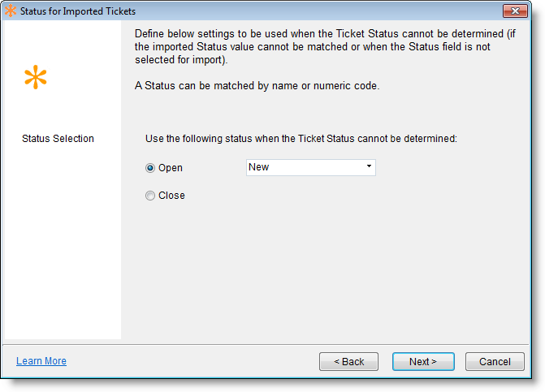Proceed by clicking the "Next >" button
This screenshot has height=392, width=545.
point(422,361)
